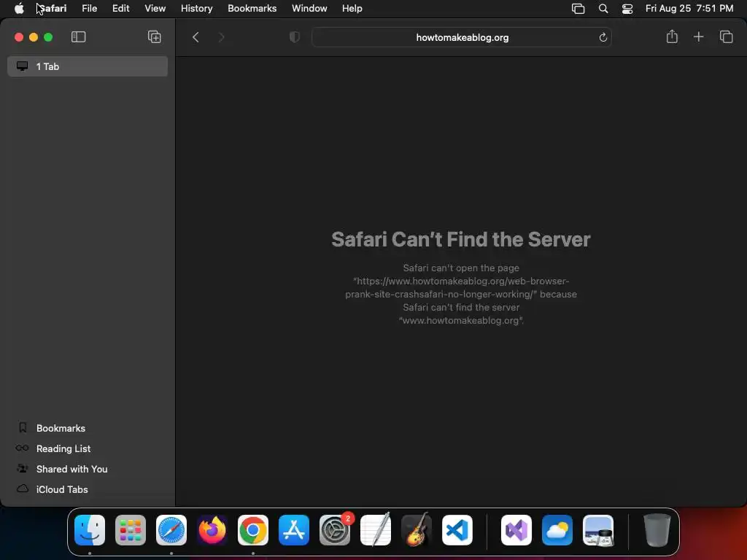Open the Share menu

[672, 36]
